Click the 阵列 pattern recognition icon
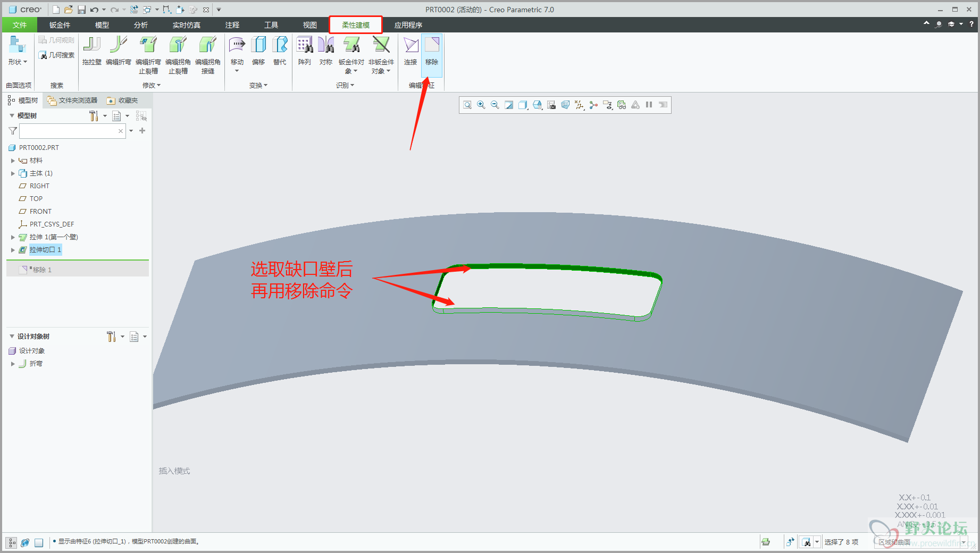This screenshot has height=553, width=980. [305, 45]
